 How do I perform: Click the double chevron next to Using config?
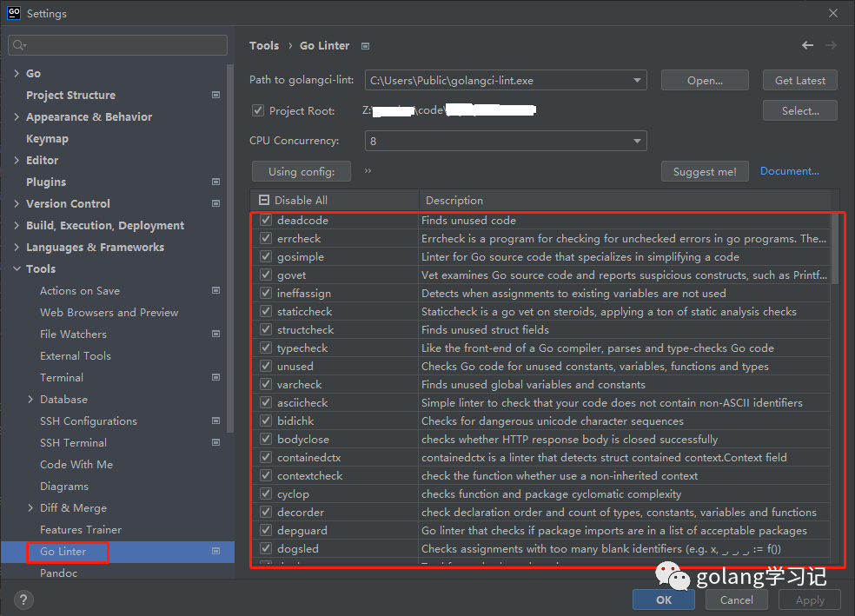coord(368,170)
